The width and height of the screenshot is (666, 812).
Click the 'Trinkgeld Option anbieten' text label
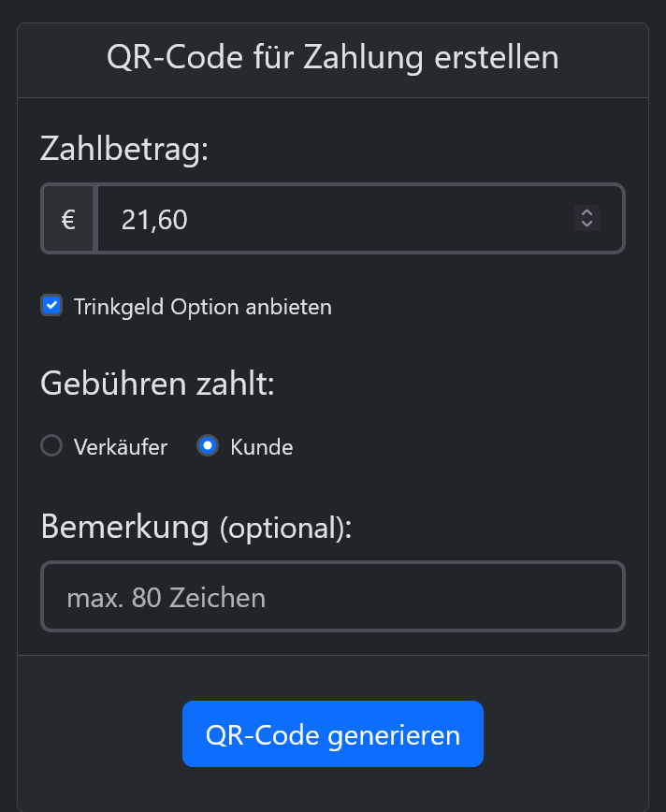point(204,306)
